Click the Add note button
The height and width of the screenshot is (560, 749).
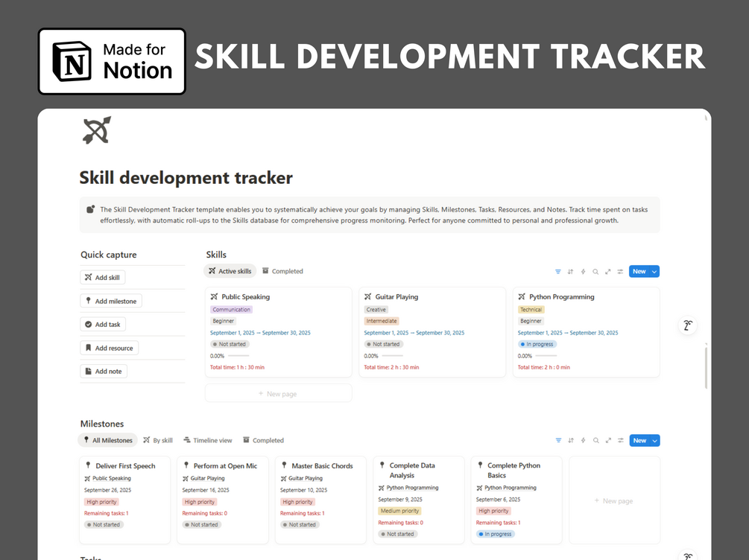(x=104, y=372)
